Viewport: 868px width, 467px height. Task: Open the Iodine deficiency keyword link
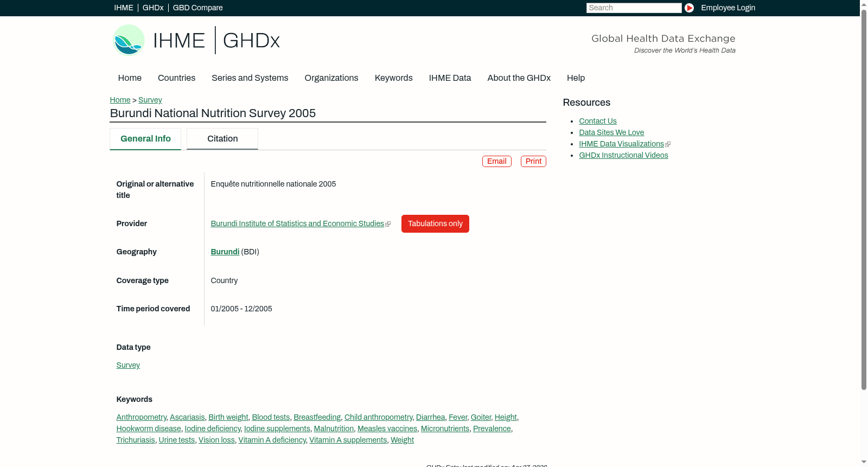click(213, 428)
